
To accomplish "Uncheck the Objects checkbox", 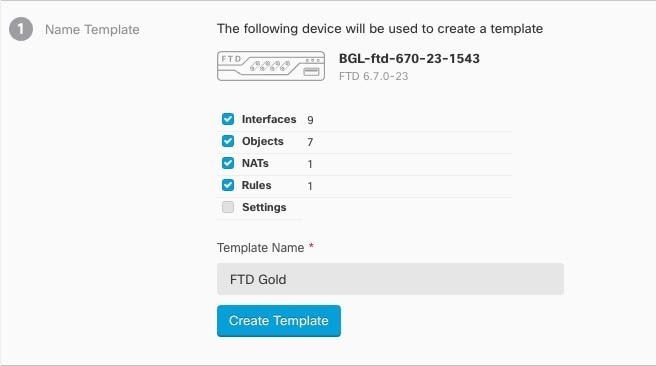I will [x=228, y=141].
